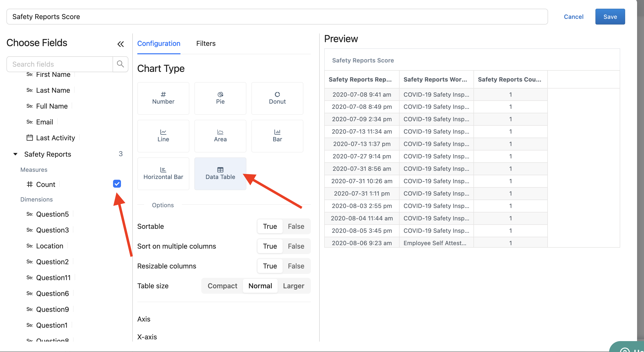Viewport: 644px width, 352px height.
Task: Open the Configuration tab
Action: coord(159,43)
